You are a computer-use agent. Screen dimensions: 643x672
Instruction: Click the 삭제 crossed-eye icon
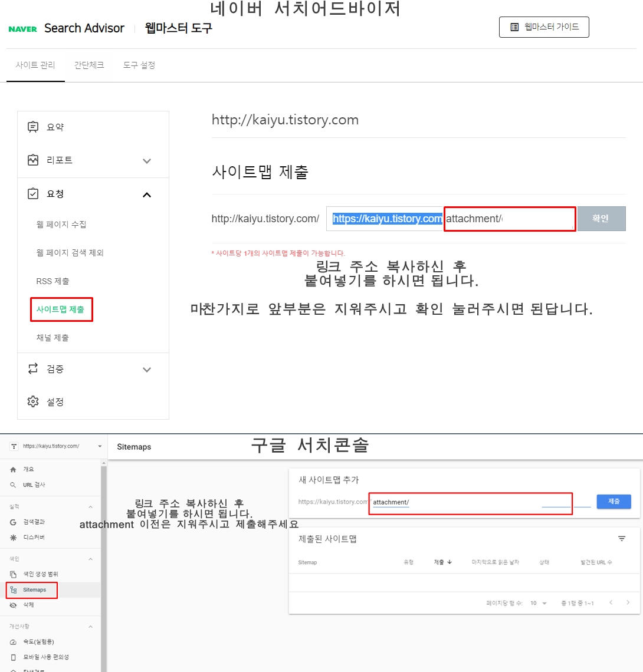pos(13,605)
